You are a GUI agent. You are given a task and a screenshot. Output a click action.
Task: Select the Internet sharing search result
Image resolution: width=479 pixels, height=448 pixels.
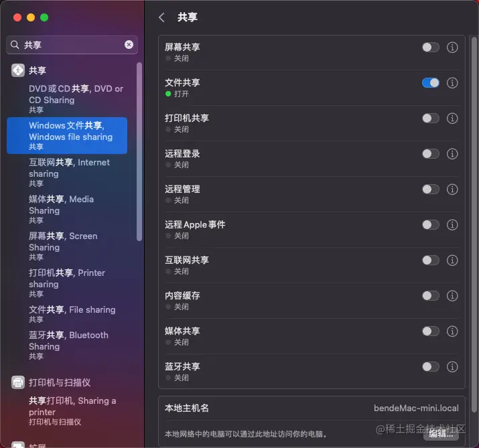pyautogui.click(x=67, y=173)
